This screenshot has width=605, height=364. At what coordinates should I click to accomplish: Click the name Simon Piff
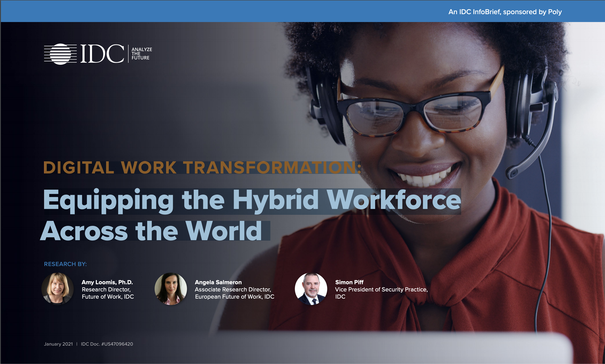tap(349, 282)
